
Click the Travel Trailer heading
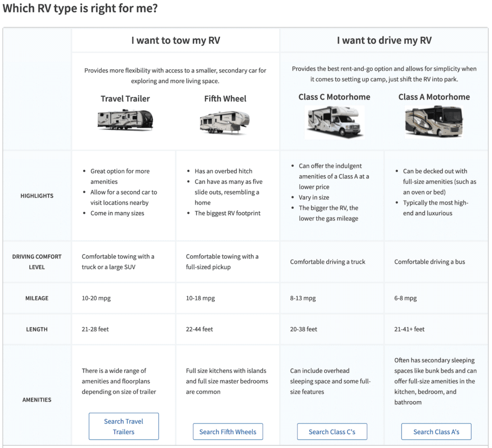click(x=125, y=98)
